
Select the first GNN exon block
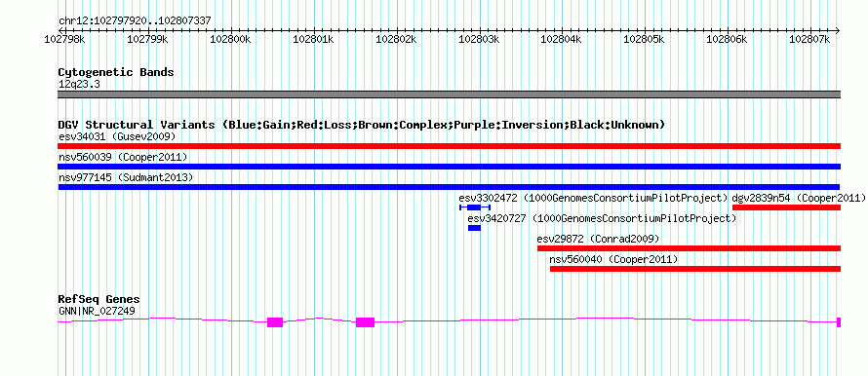pyautogui.click(x=275, y=322)
